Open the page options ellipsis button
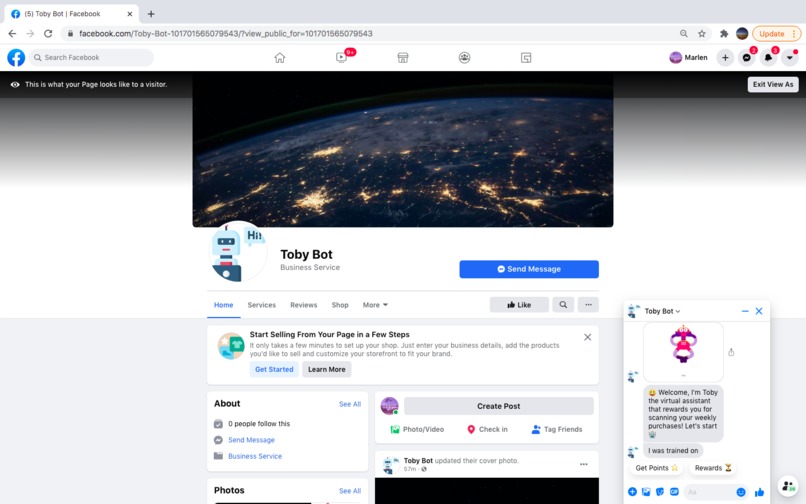The image size is (806, 504). pos(588,305)
